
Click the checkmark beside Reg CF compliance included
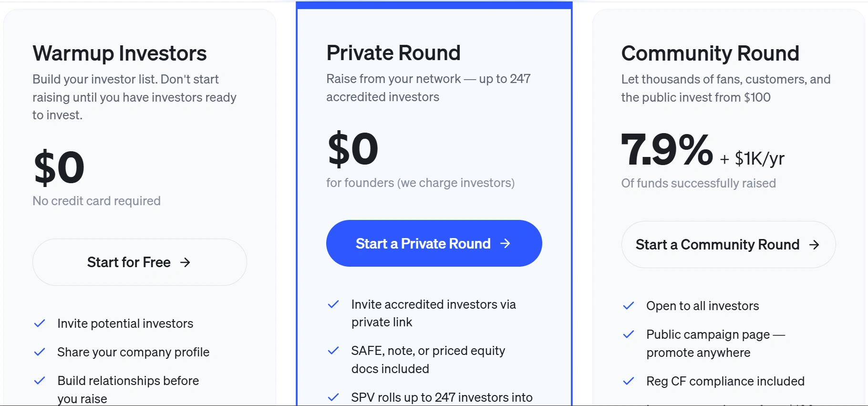[x=629, y=381]
